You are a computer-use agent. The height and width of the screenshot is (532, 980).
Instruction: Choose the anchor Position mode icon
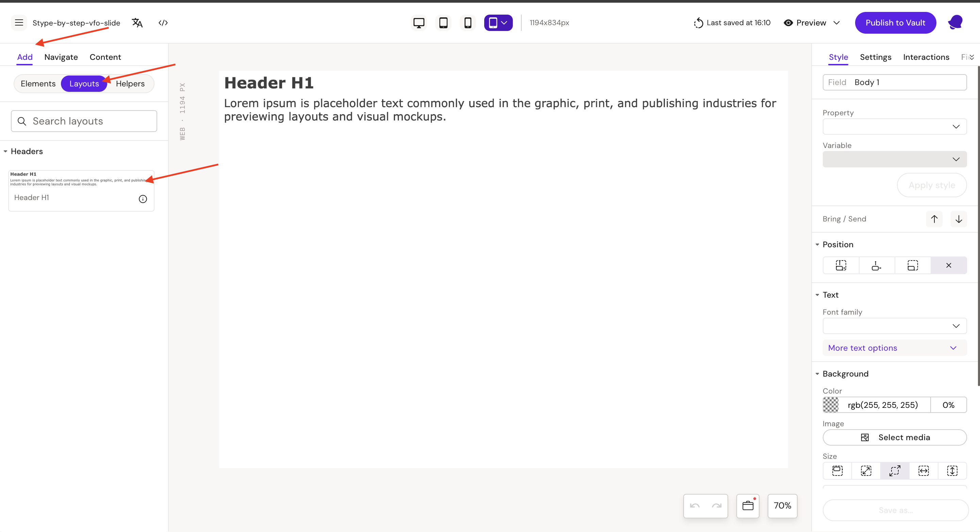[877, 265]
